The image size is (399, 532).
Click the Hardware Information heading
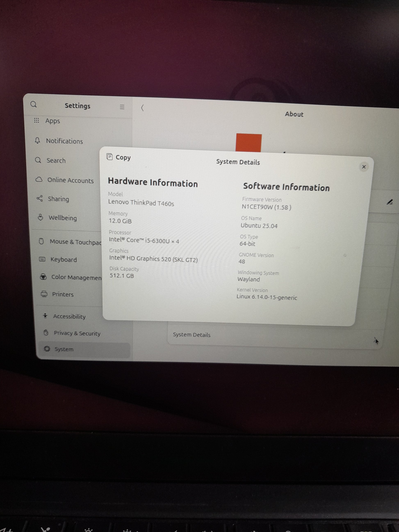pos(153,182)
